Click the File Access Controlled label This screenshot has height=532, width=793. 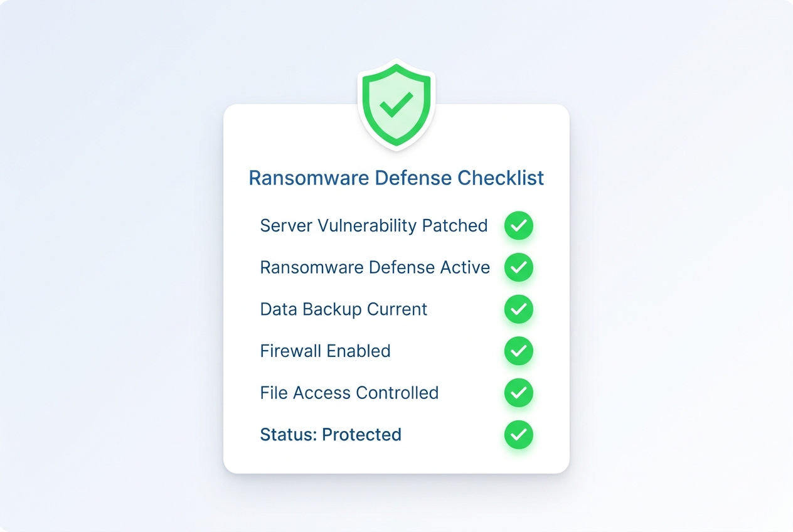349,393
